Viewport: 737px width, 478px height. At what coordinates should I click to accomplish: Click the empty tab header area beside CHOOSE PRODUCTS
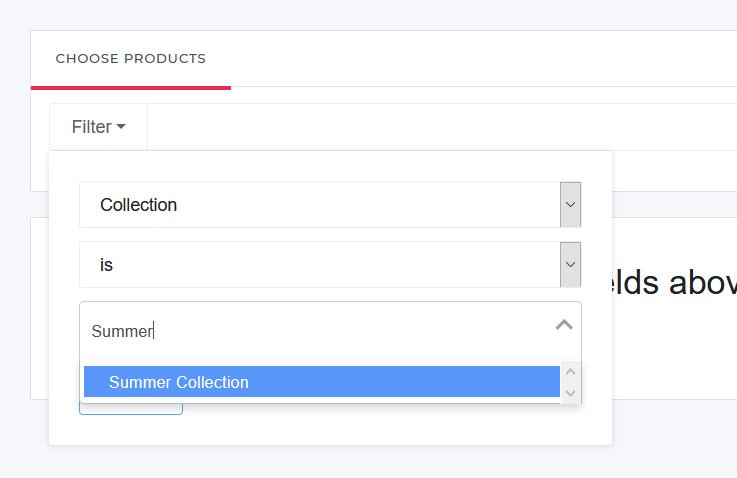pyautogui.click(x=484, y=59)
